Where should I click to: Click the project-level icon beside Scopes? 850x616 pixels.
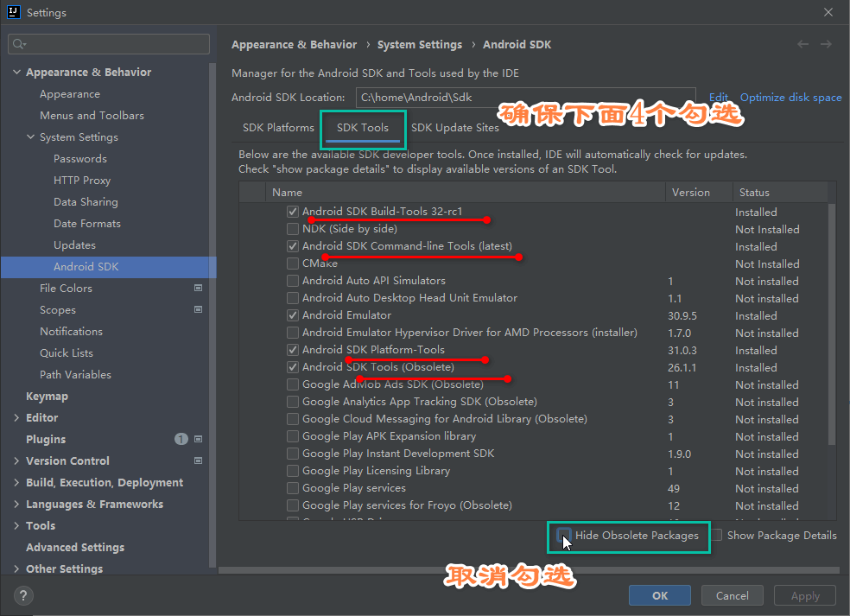pos(199,309)
